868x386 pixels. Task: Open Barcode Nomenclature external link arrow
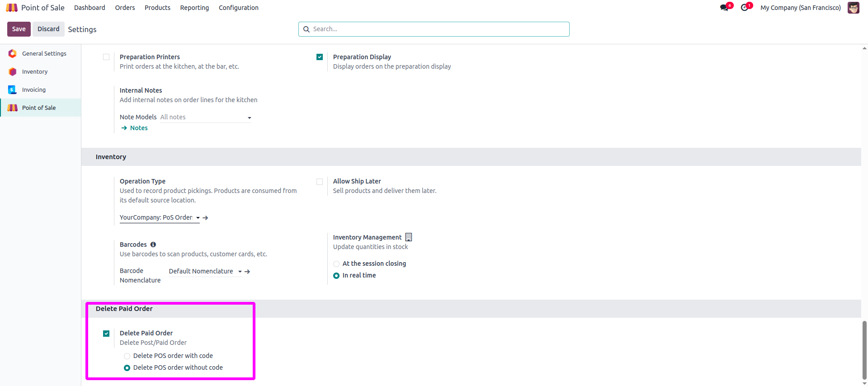(x=247, y=272)
